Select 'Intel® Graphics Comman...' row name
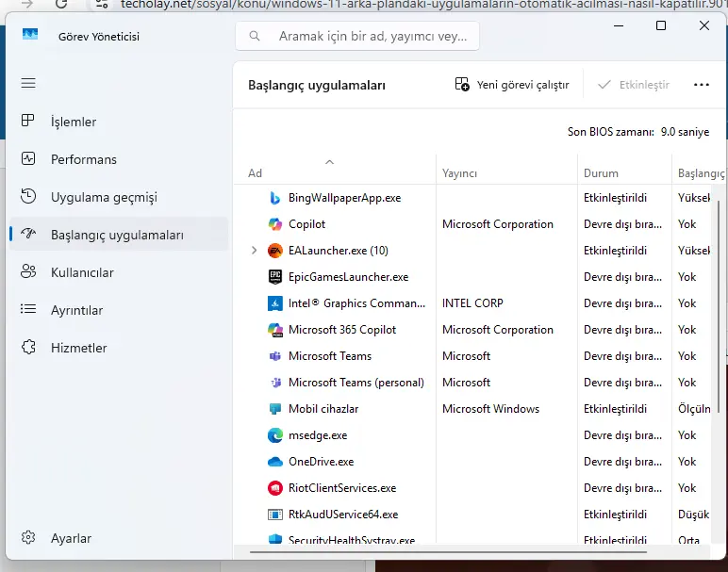Image resolution: width=728 pixels, height=572 pixels. tap(356, 303)
